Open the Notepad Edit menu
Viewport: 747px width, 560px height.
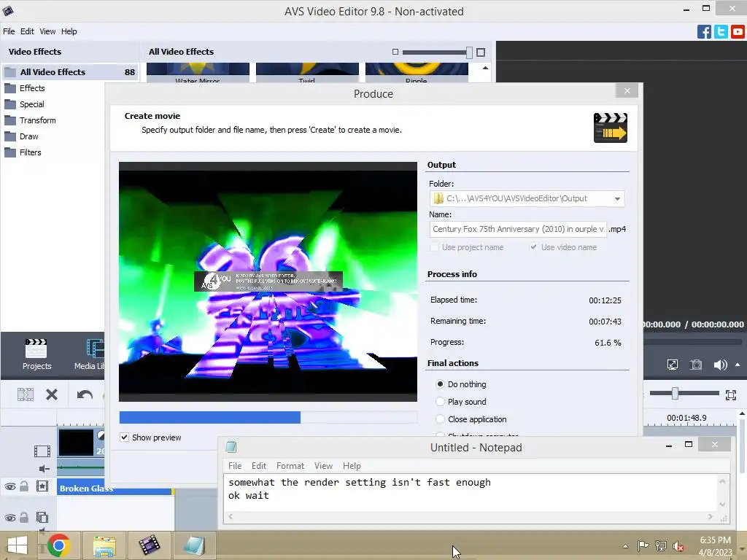[259, 466]
